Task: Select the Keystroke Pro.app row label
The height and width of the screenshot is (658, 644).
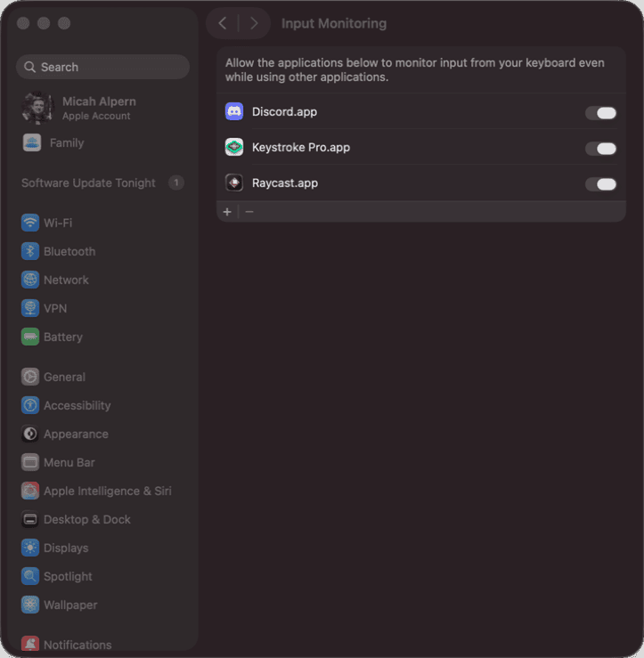Action: point(301,147)
